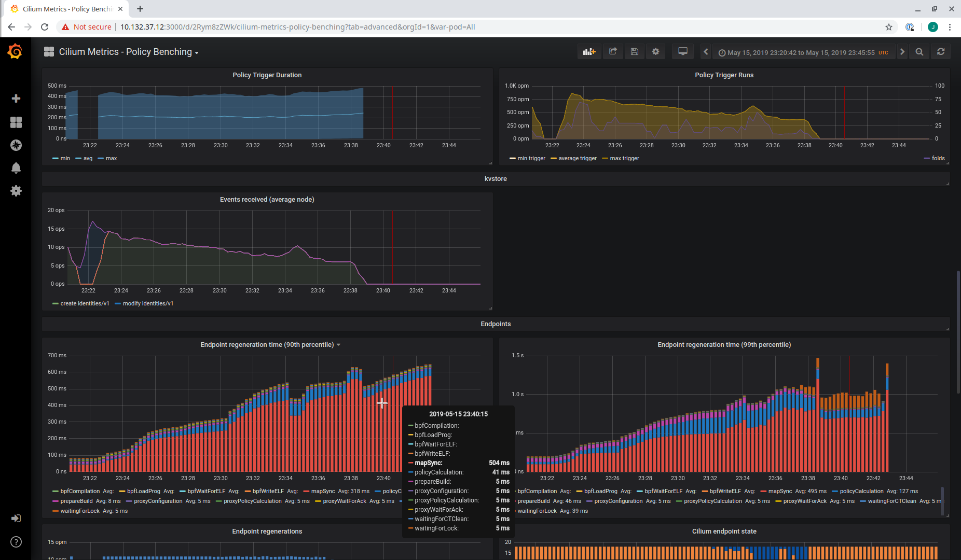Open Policy Trigger Runs panel title menu
This screenshot has height=560, width=961.
tap(724, 75)
